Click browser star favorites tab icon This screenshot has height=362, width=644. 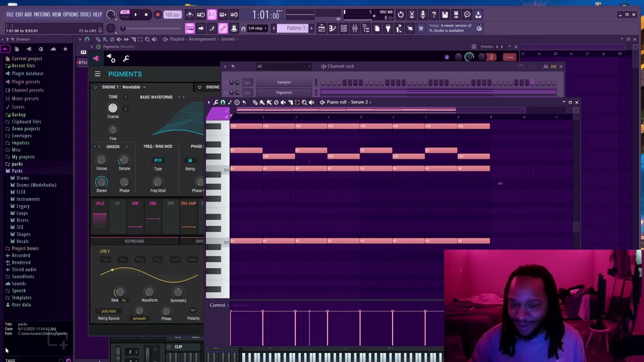click(65, 49)
